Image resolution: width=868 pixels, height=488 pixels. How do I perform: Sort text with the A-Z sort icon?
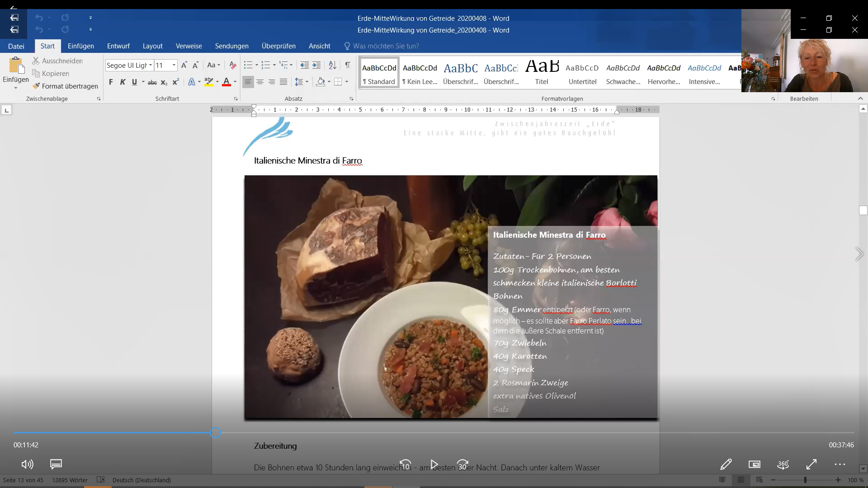click(x=332, y=65)
